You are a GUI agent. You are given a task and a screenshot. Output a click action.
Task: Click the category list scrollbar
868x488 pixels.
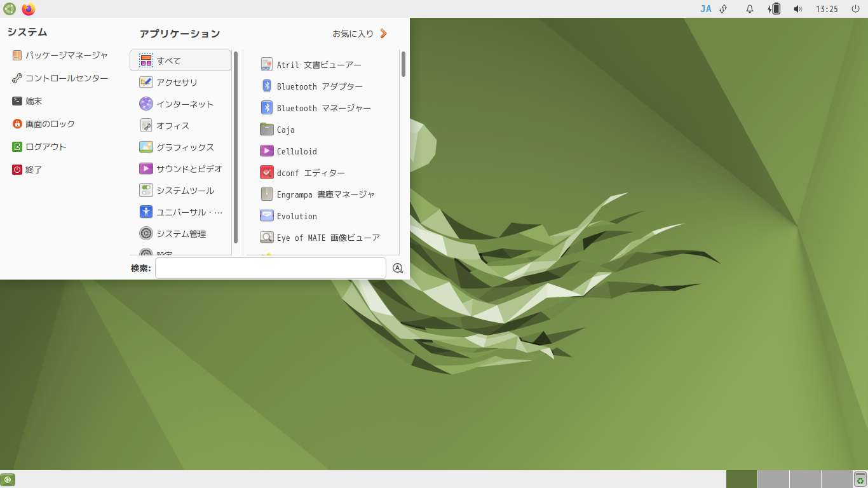(x=236, y=147)
